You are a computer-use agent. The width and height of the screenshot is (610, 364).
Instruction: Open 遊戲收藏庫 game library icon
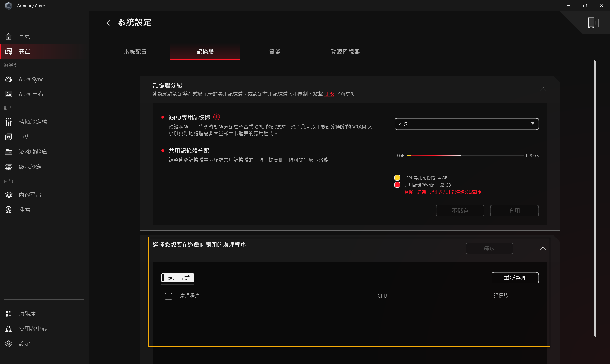point(9,152)
